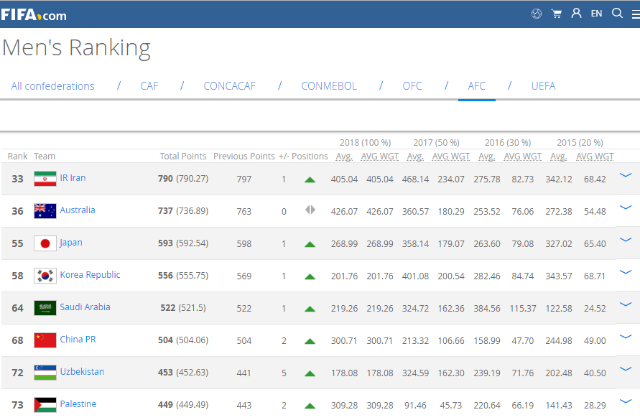The image size is (640, 420).
Task: Switch to the UEFA tab
Action: tap(543, 86)
